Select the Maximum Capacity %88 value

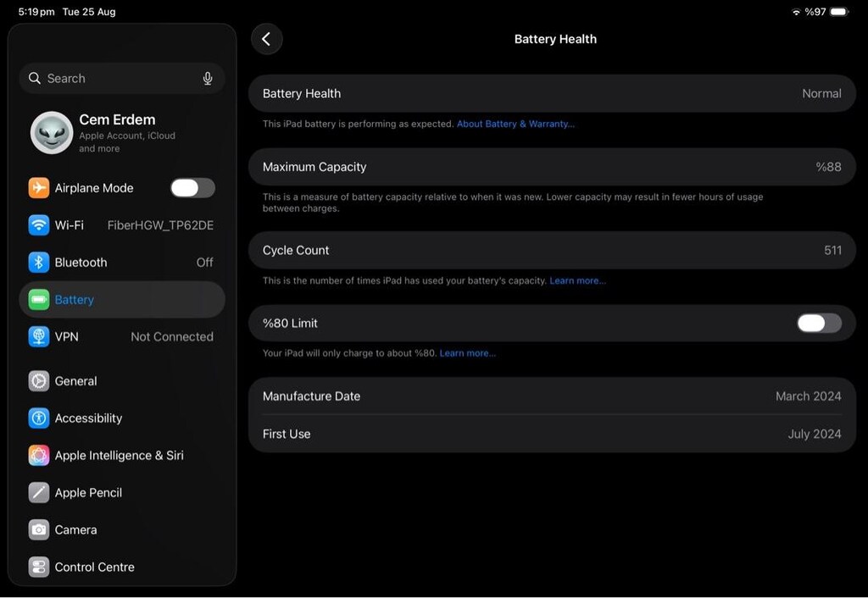tap(828, 167)
